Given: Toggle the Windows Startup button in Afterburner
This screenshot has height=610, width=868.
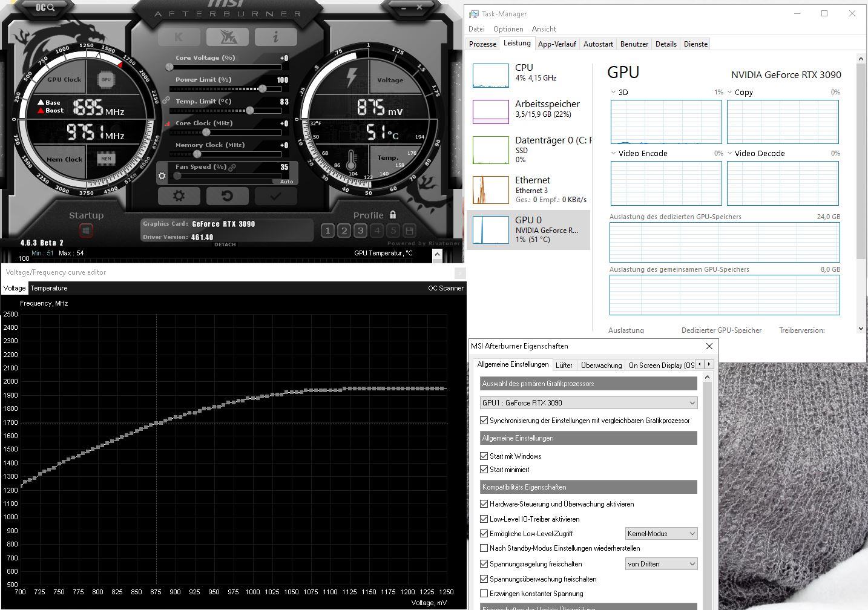Looking at the screenshot, I should [86, 231].
